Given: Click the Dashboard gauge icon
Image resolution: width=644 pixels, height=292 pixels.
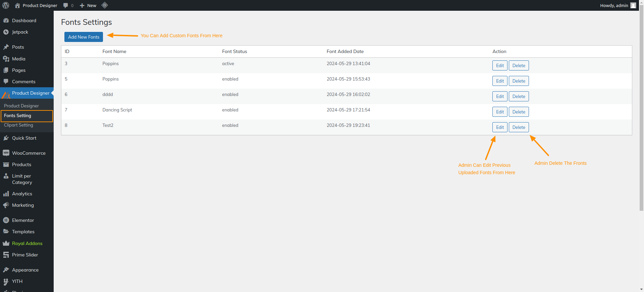Looking at the screenshot, I should click(x=6, y=20).
